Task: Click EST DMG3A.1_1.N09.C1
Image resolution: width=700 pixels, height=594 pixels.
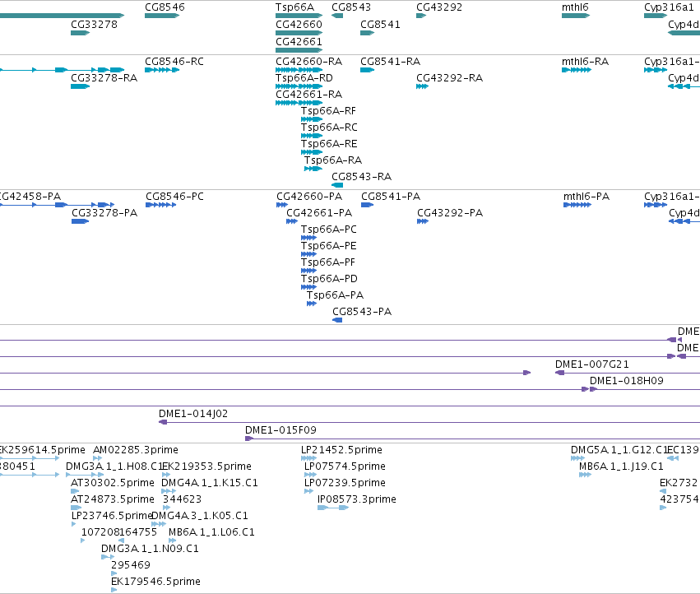Action: pos(150,549)
